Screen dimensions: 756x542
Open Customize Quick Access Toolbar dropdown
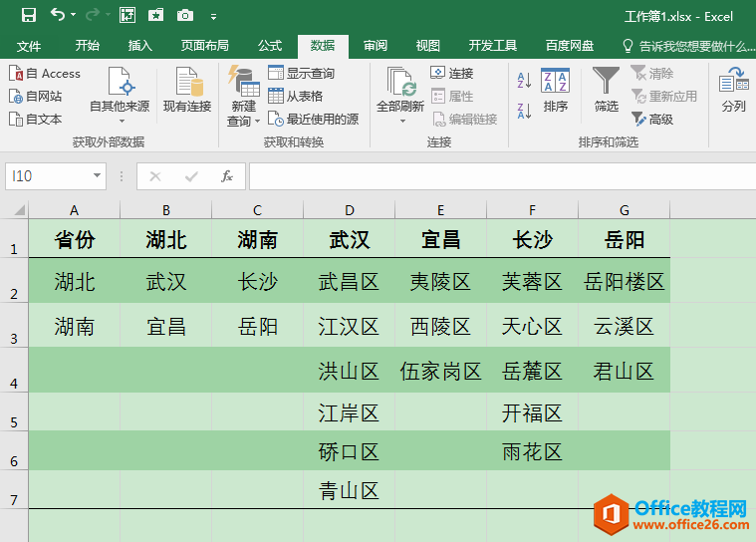tap(213, 17)
